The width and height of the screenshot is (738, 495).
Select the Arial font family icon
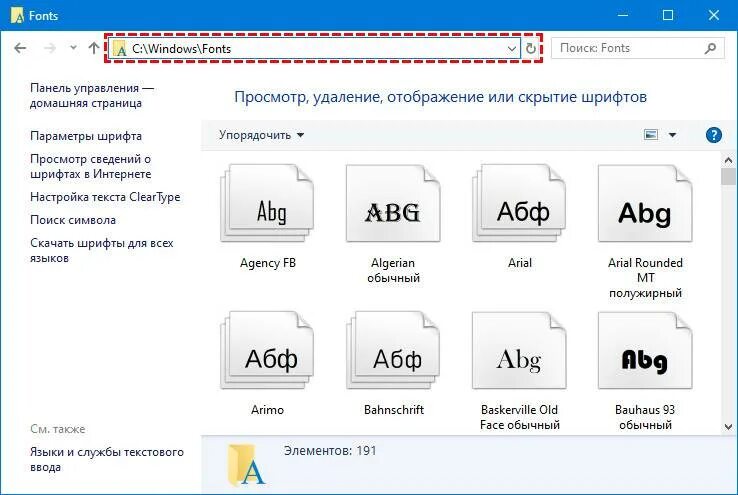point(520,203)
